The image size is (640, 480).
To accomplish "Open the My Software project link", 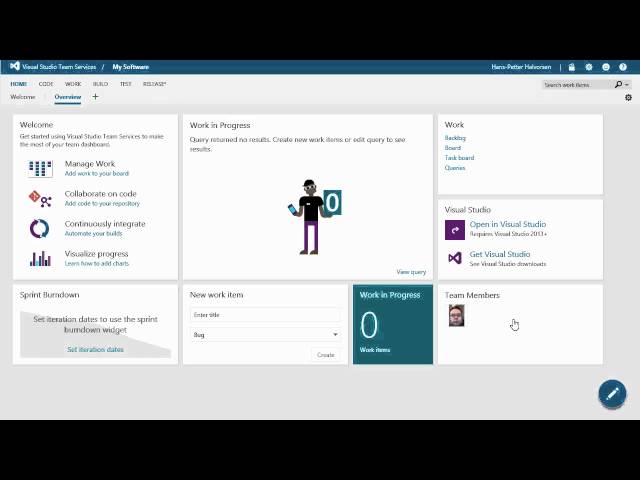I will pyautogui.click(x=131, y=67).
